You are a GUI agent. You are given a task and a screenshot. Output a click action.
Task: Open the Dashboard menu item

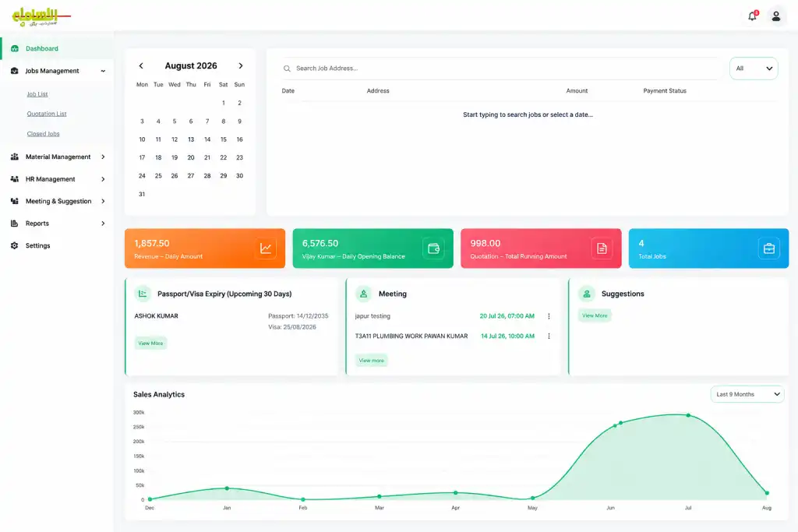click(56, 48)
